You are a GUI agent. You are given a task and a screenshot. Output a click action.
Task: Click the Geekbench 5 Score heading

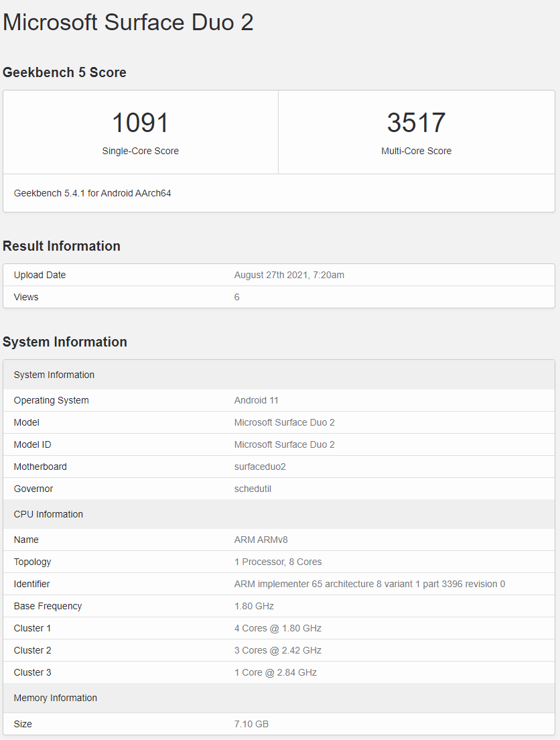[64, 72]
